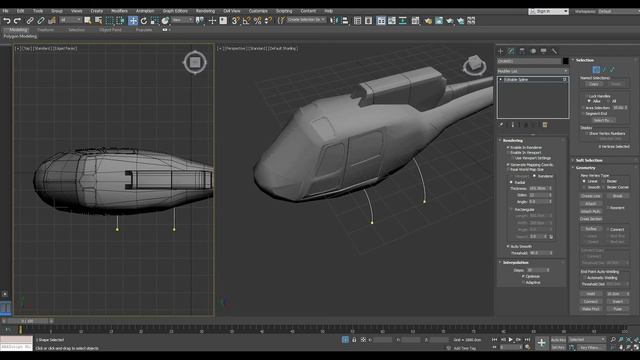Image resolution: width=640 pixels, height=360 pixels.
Task: Toggle the Optimize interpolation checkbox
Action: (524, 276)
